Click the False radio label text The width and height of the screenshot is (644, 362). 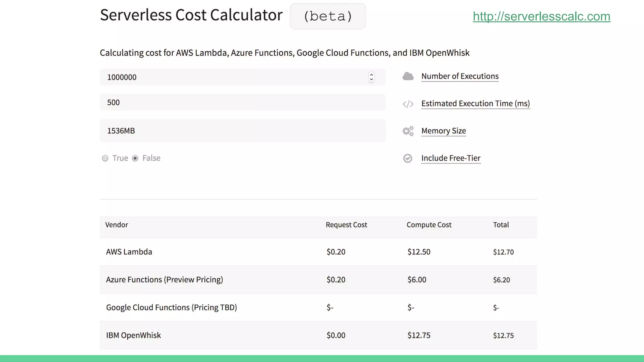(151, 158)
